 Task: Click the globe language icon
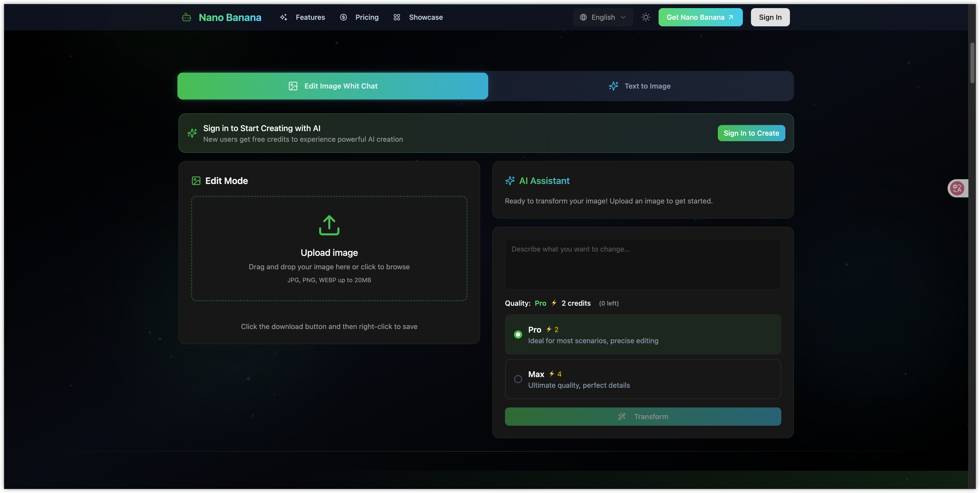(x=583, y=17)
